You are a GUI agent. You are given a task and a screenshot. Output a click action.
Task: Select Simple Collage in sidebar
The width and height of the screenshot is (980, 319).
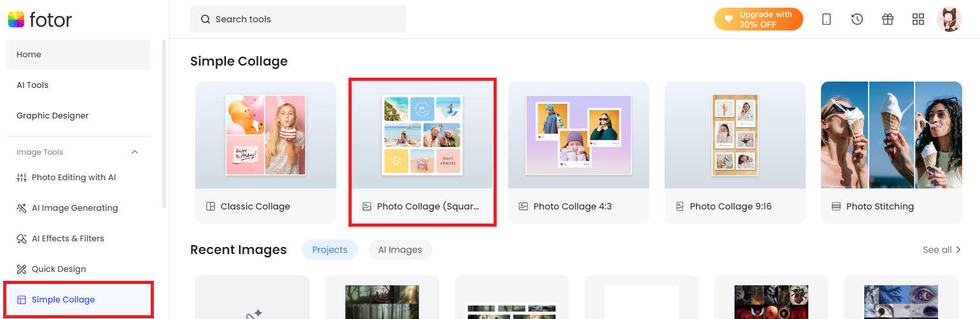[63, 300]
